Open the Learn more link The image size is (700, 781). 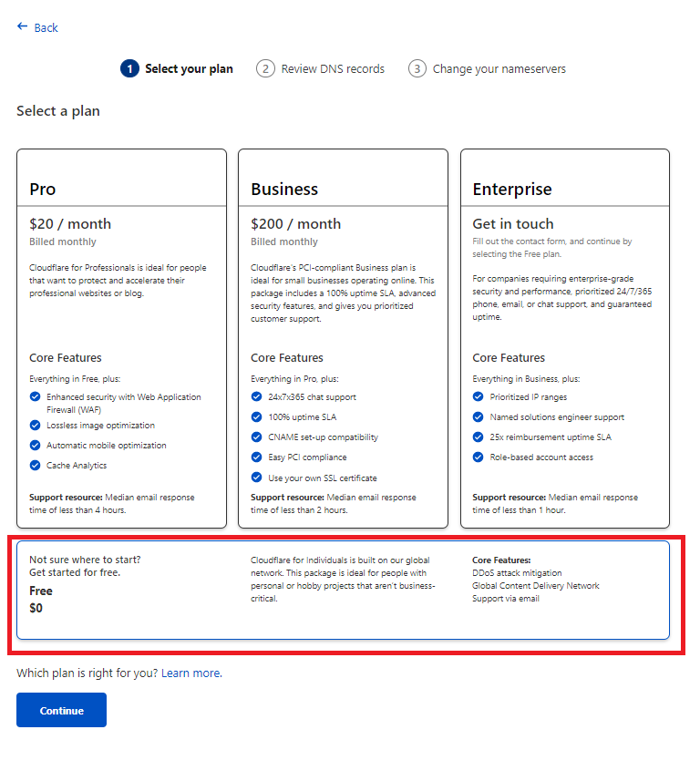190,673
